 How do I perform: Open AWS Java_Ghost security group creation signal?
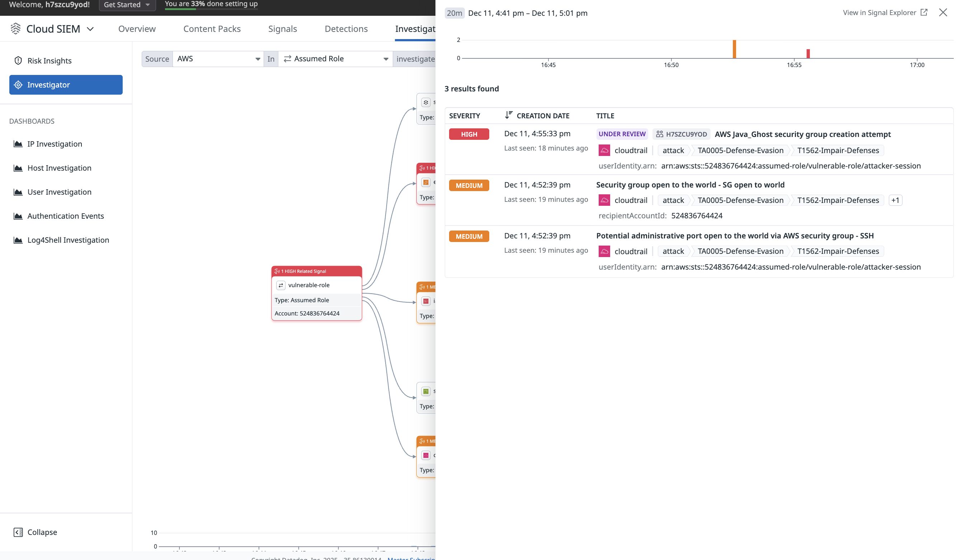(802, 134)
